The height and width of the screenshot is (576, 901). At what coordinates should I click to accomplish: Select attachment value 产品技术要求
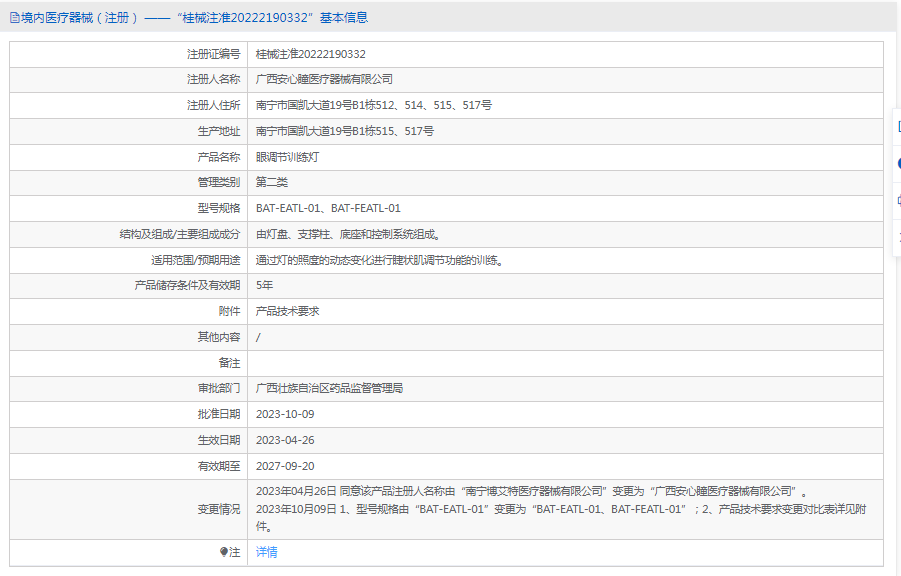click(287, 311)
